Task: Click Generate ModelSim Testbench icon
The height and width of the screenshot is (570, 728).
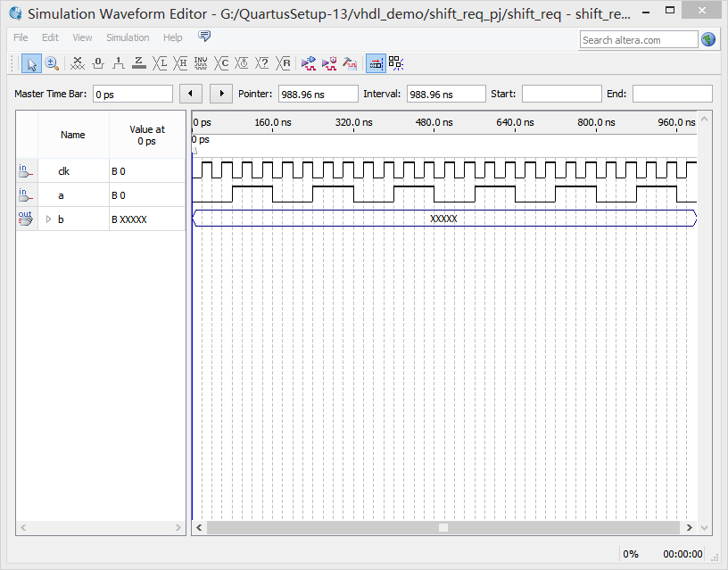Action: coord(350,63)
